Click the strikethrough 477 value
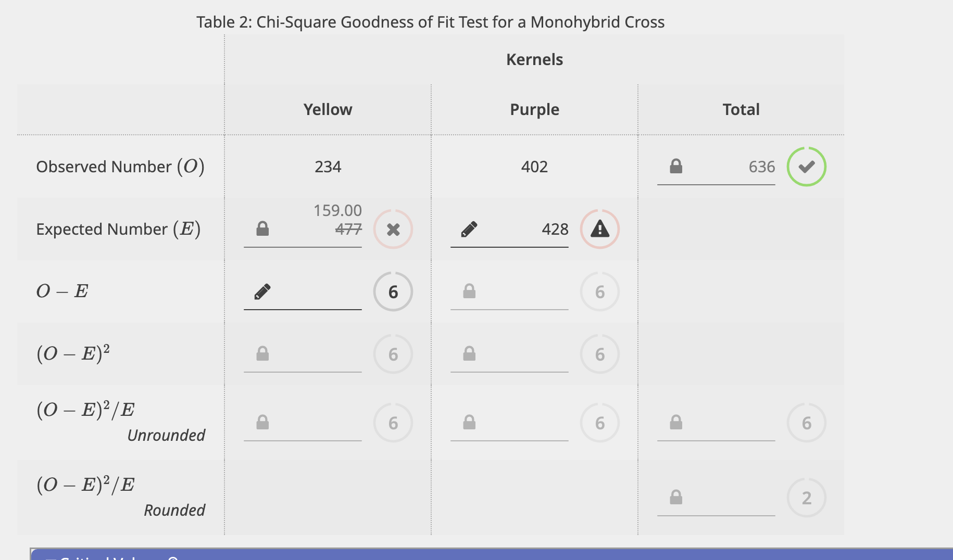Image resolution: width=953 pixels, height=560 pixels. click(348, 229)
